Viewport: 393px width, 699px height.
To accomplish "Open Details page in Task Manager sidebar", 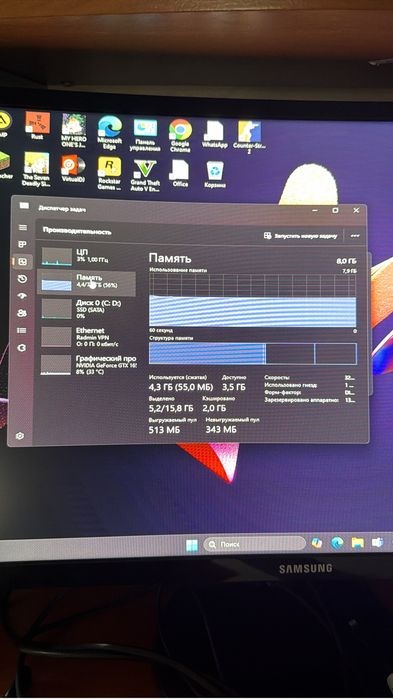I will pyautogui.click(x=22, y=330).
